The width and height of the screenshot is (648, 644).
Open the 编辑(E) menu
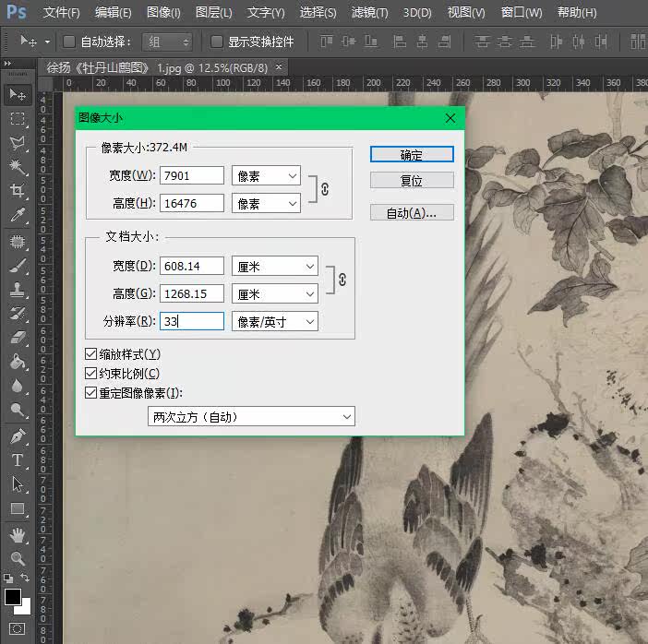tap(113, 12)
